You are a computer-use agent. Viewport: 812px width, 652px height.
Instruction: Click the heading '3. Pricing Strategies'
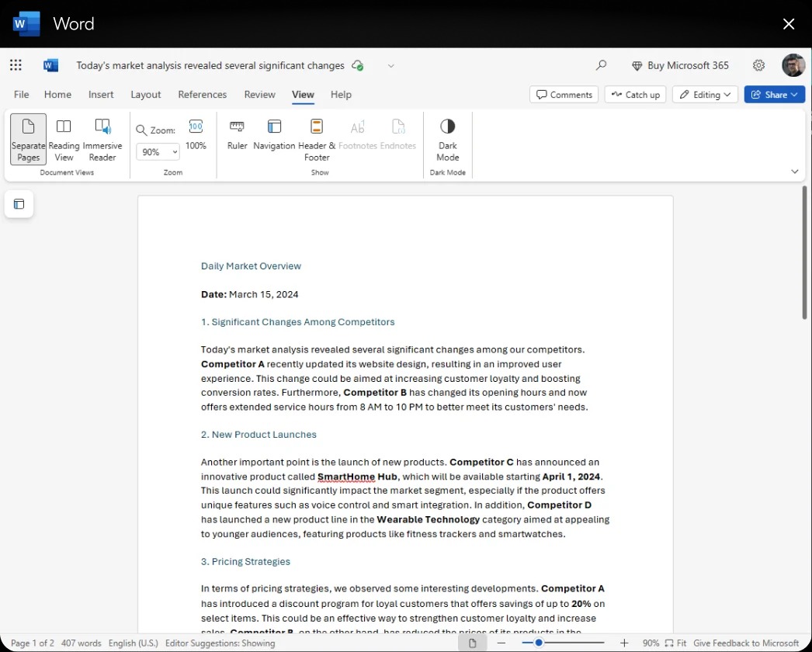[x=245, y=561]
